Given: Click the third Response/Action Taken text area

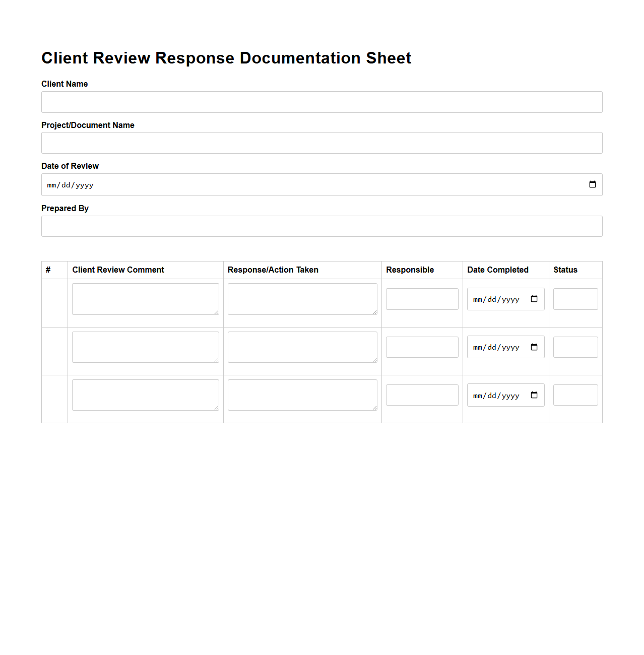Looking at the screenshot, I should [x=302, y=395].
